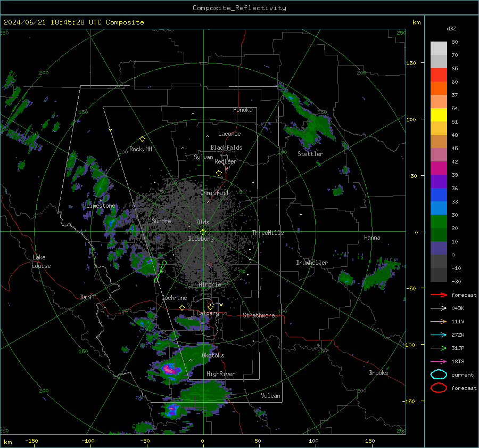This screenshot has width=479, height=448.
Task: Select the yellow radar-site diamond at Olds
Action: coord(203,232)
